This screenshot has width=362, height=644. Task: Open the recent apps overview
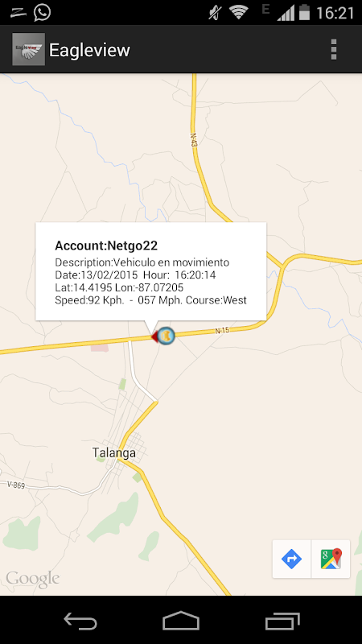tap(282, 621)
